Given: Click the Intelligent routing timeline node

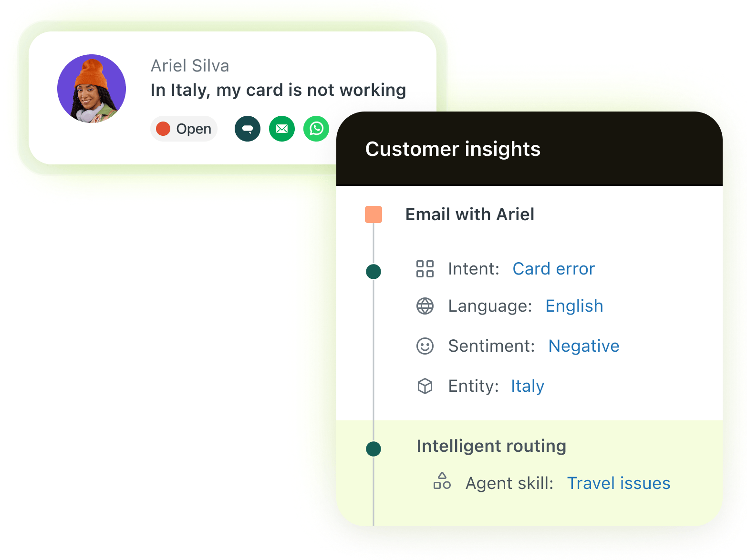Looking at the screenshot, I should pos(373,448).
